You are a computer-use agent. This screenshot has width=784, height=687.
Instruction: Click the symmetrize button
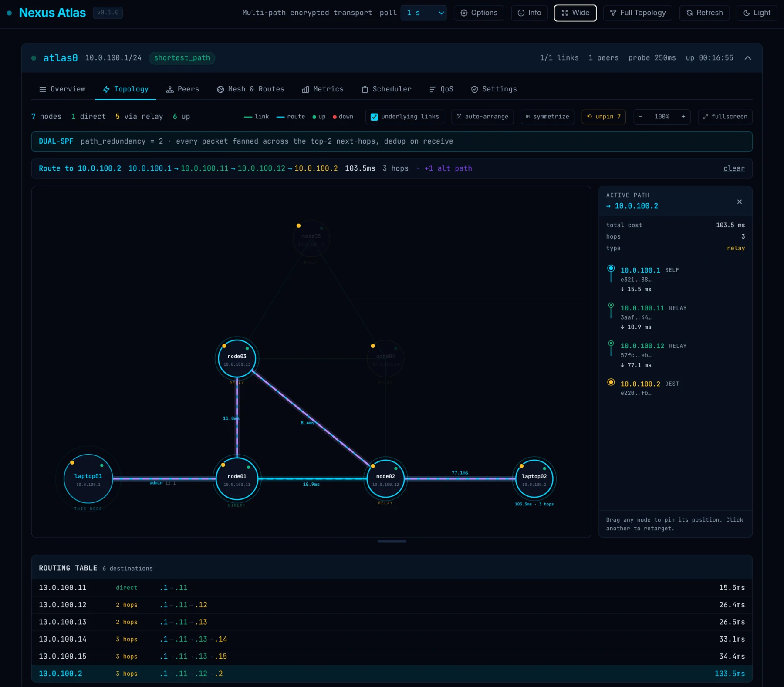tap(547, 117)
